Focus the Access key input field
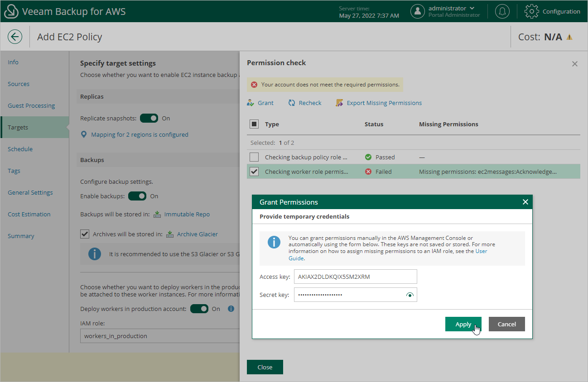588x382 pixels. (x=356, y=277)
